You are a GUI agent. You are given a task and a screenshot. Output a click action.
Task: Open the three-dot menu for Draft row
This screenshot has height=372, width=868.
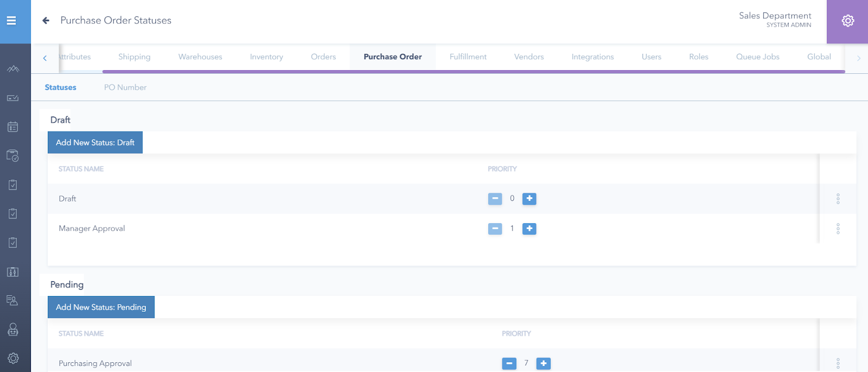coord(838,199)
